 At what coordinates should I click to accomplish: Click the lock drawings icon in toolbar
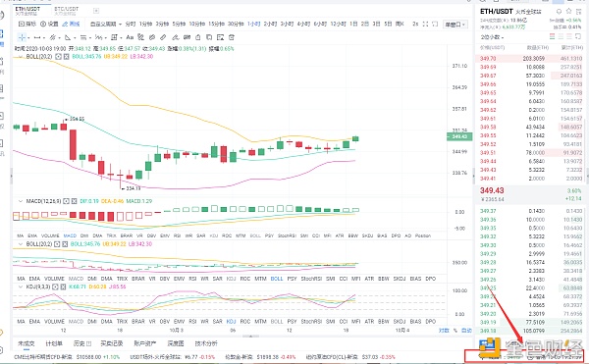click(198, 37)
